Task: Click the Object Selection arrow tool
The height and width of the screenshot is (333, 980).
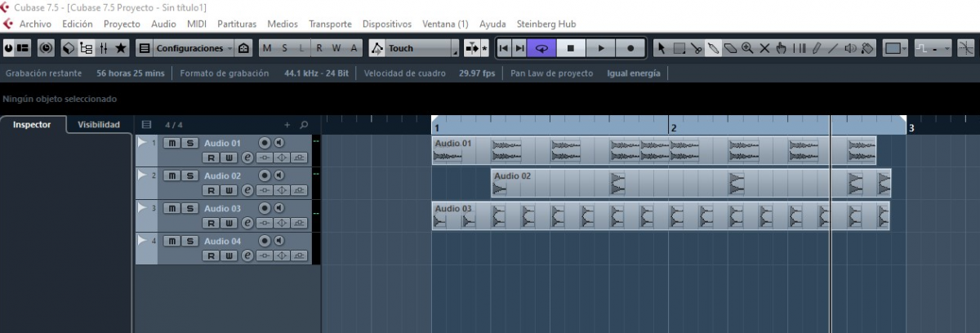Action: (x=661, y=48)
